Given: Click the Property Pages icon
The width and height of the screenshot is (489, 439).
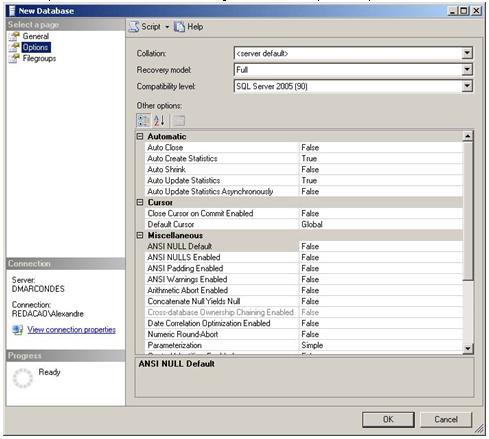Looking at the screenshot, I should (x=179, y=120).
